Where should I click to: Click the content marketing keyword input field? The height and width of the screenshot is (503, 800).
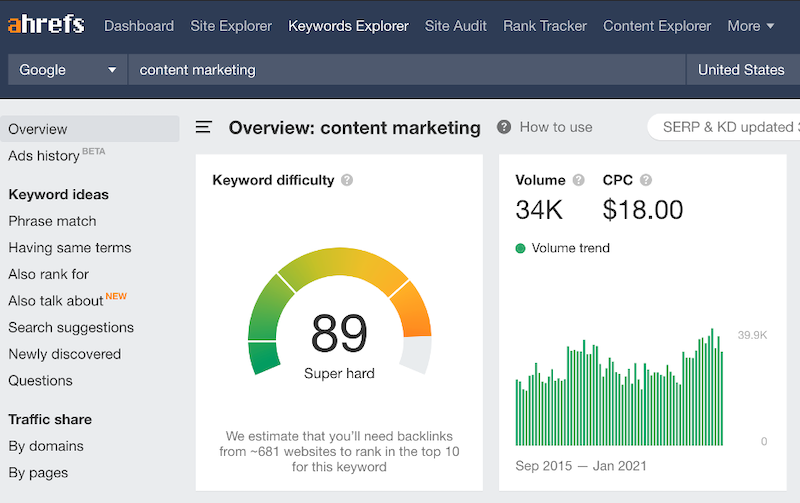407,69
